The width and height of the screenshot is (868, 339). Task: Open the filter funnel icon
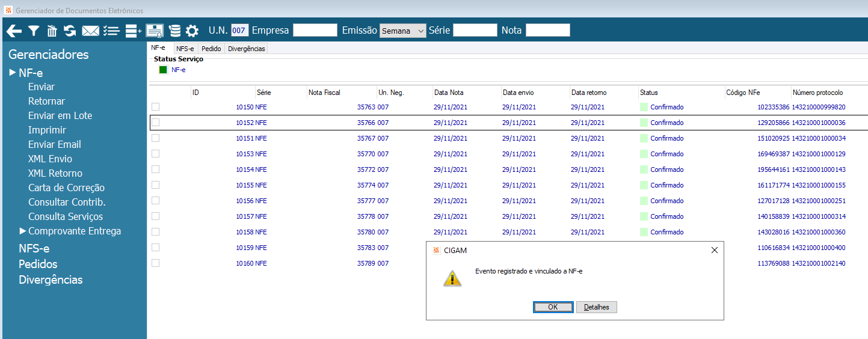[x=34, y=31]
